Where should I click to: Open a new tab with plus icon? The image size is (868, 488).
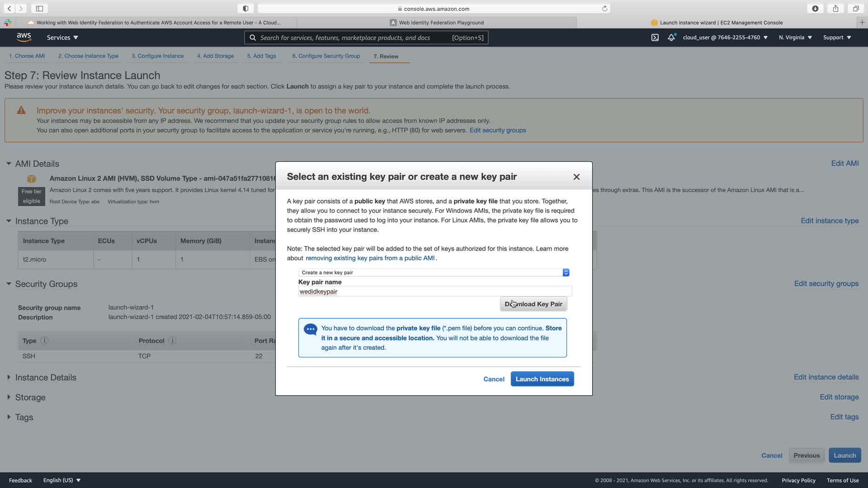coord(862,22)
